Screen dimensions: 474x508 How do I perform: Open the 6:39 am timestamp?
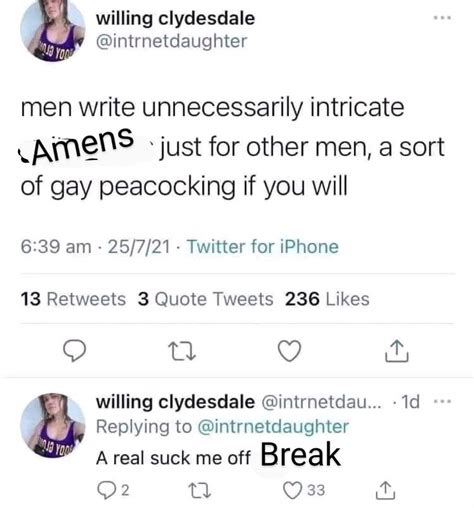coord(56,247)
